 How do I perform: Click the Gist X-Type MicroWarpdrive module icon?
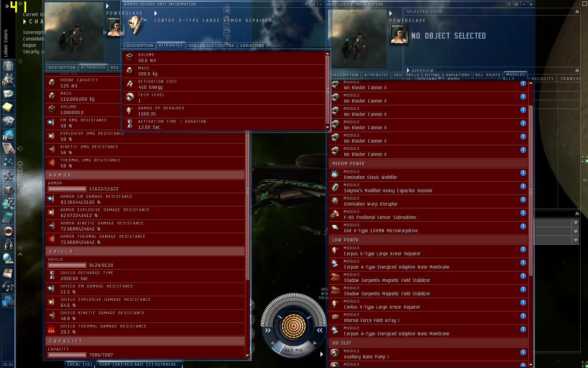[335, 227]
